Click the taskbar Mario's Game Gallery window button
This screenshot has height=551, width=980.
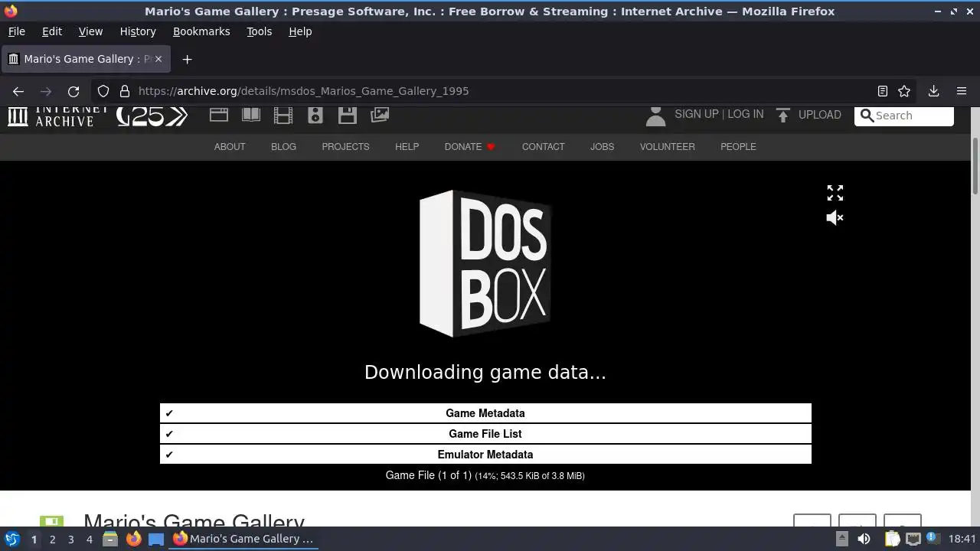pyautogui.click(x=244, y=539)
